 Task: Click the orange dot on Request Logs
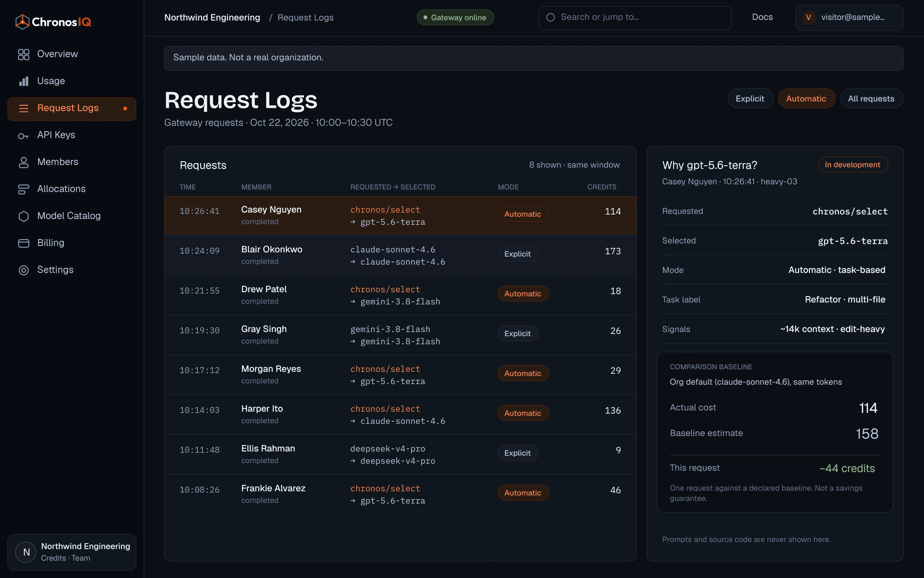[x=125, y=109]
